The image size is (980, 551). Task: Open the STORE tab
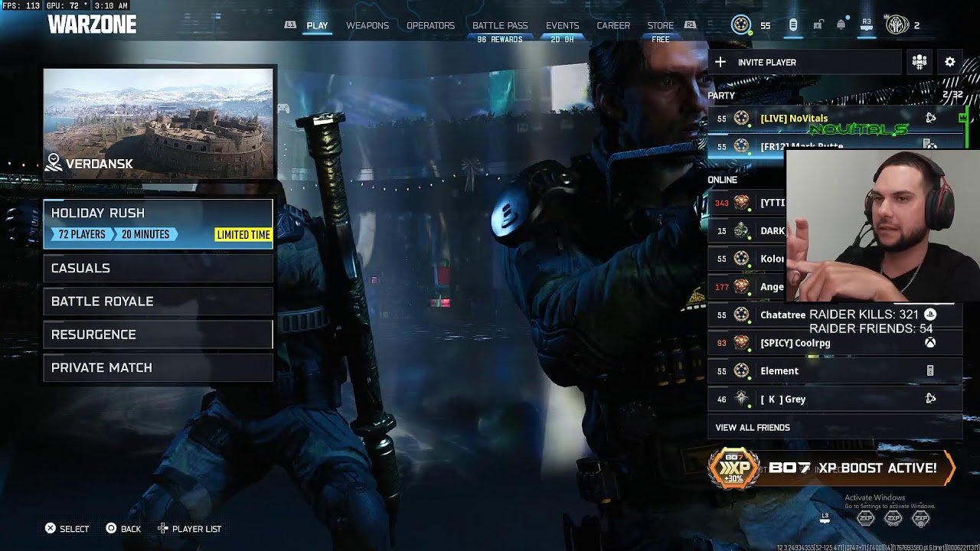point(661,25)
